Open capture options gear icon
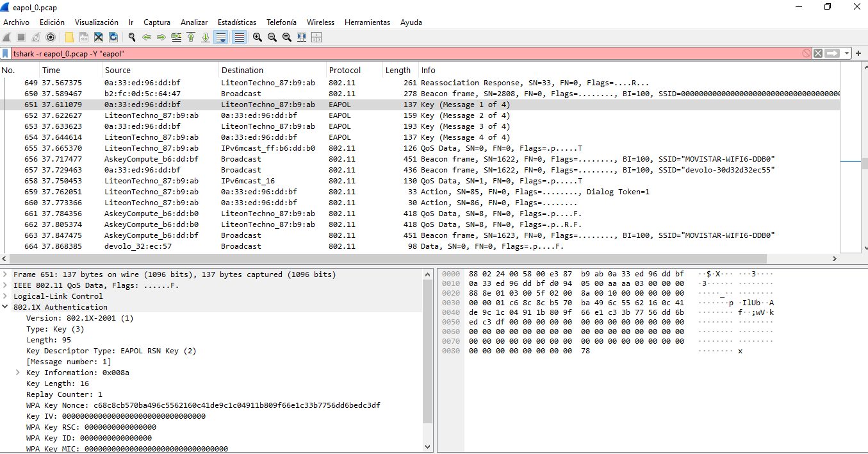This screenshot has height=454, width=868. pyautogui.click(x=51, y=37)
